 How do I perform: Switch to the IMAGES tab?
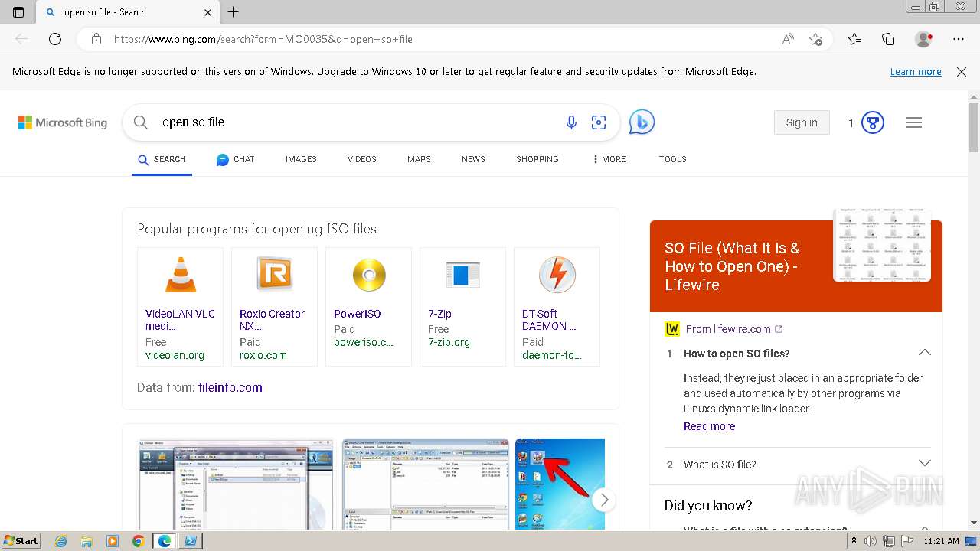[x=301, y=159]
